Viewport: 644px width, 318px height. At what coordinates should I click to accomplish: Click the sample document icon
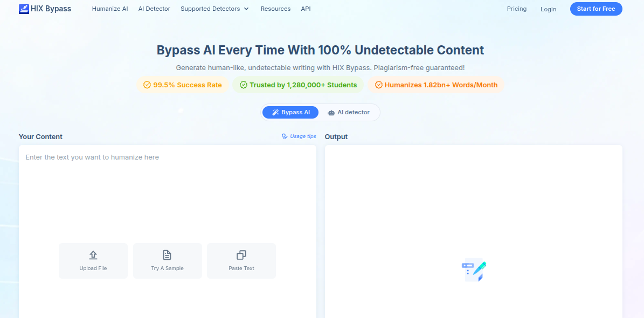(167, 255)
